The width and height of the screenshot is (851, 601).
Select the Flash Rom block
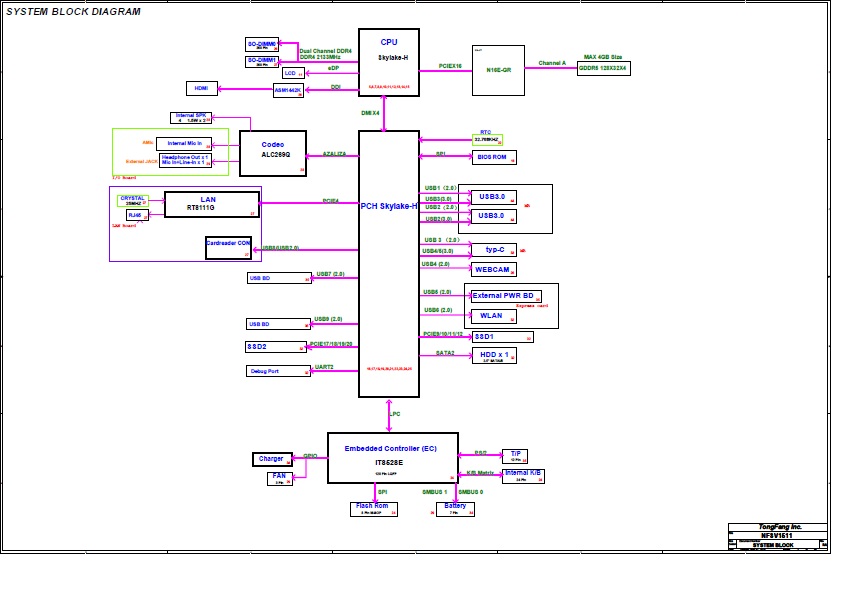tap(374, 509)
